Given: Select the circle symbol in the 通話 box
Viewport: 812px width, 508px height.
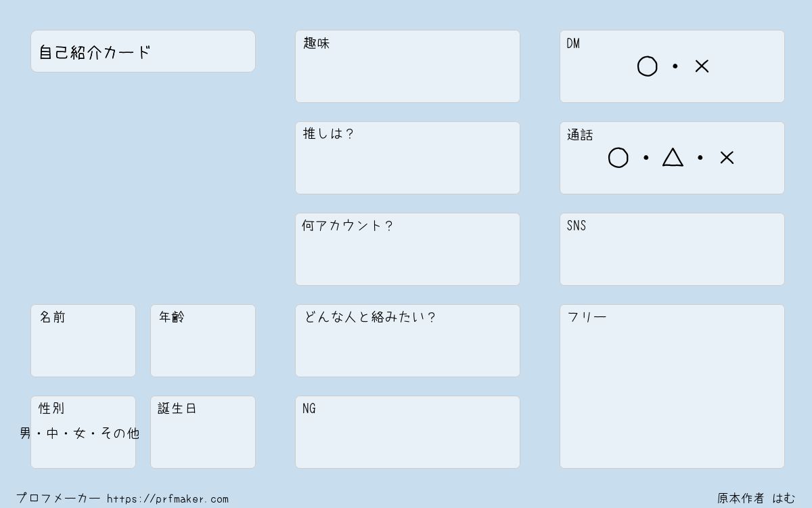Looking at the screenshot, I should click(618, 158).
